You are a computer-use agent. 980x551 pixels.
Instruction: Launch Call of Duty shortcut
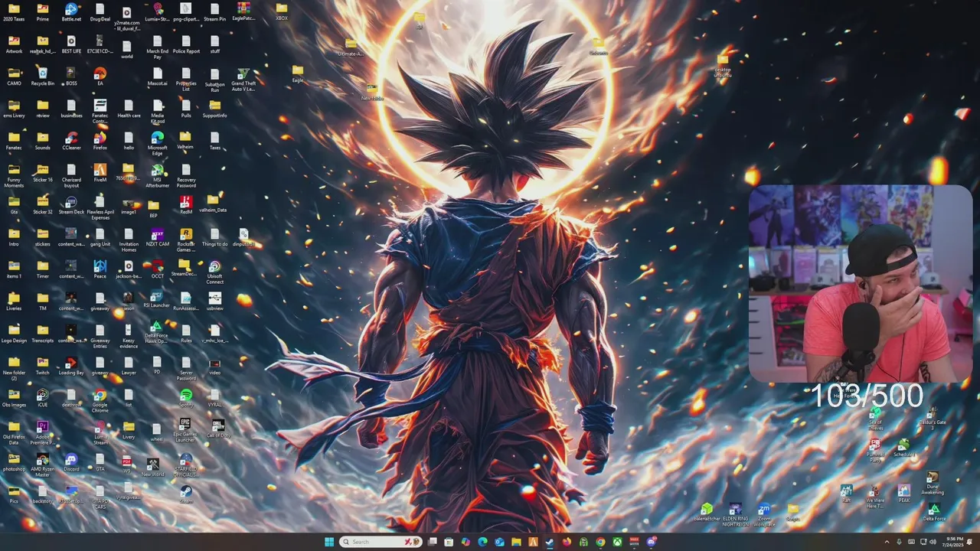point(218,429)
